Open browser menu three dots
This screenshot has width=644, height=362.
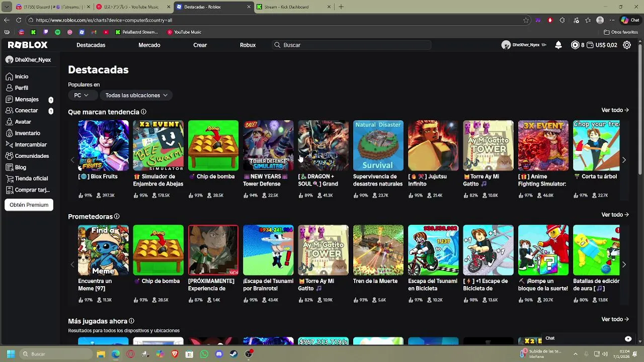[612, 20]
